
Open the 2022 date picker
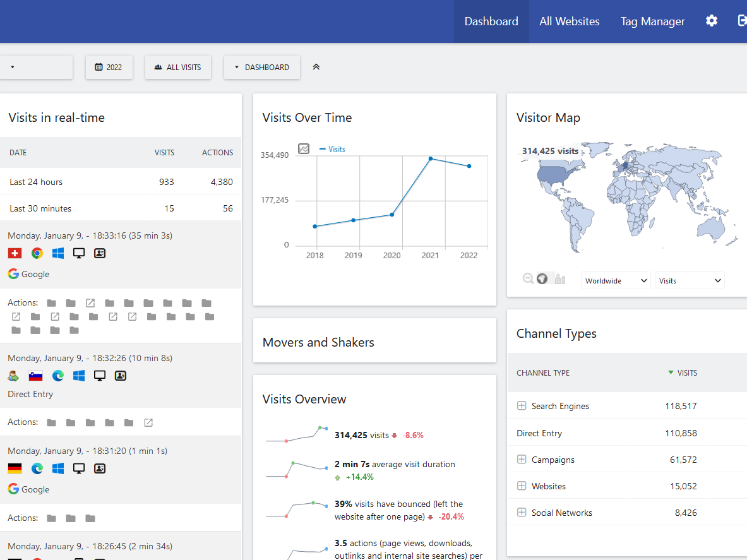tap(109, 67)
